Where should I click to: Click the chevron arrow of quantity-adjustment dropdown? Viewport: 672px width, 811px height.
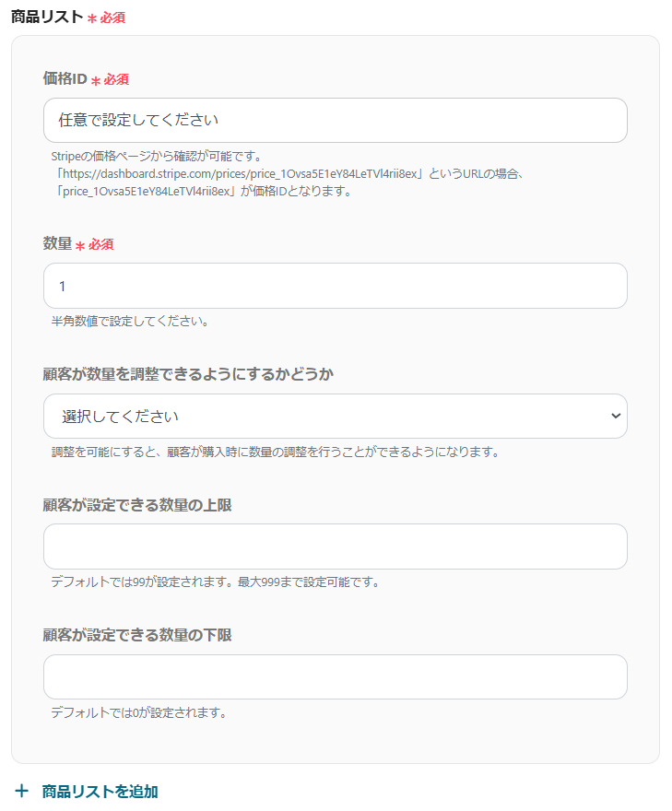(x=616, y=417)
